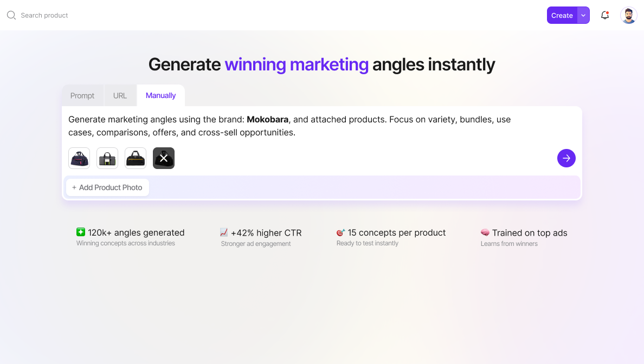Click into the marketing angles prompt text
This screenshot has height=364, width=644.
pos(289,126)
